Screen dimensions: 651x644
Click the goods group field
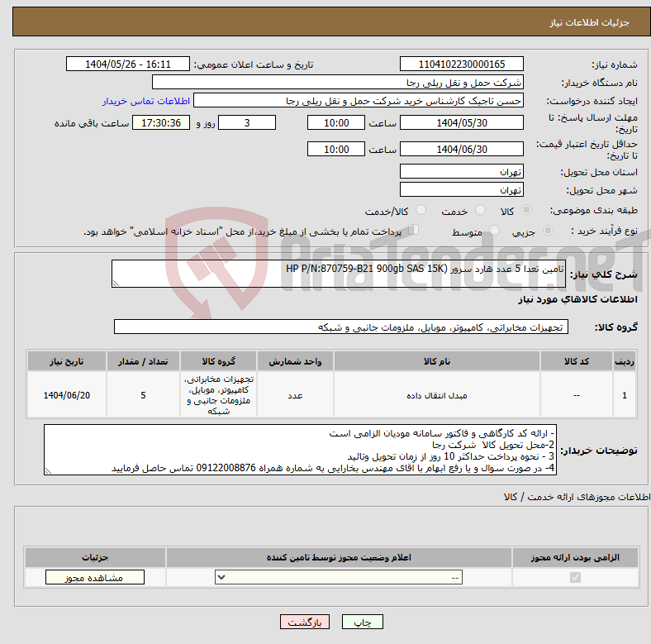(341, 327)
